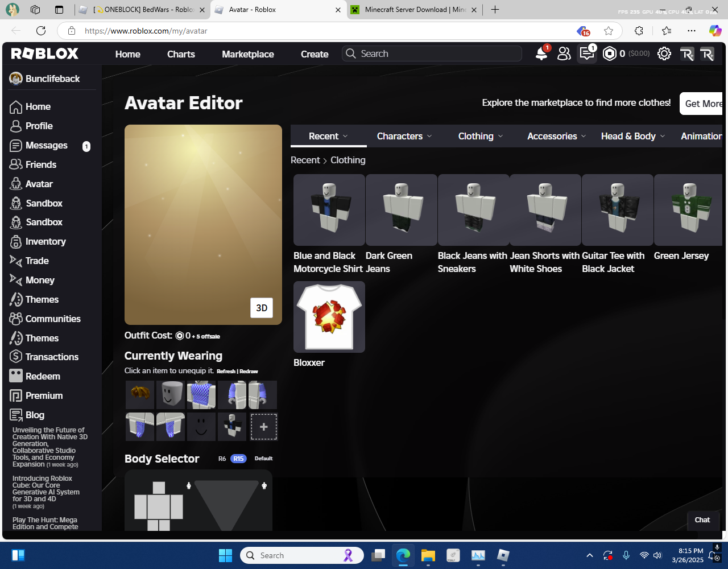
Task: Select the Blue and Black Motorcycle Shirt
Action: click(x=329, y=210)
